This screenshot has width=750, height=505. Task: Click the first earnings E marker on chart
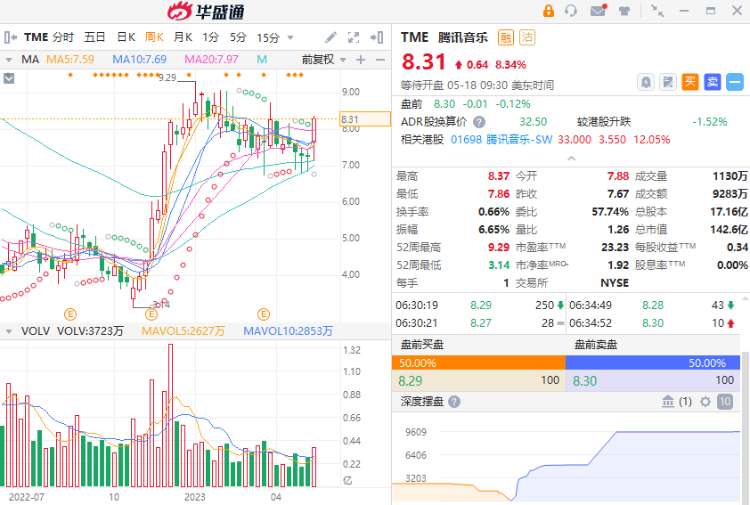click(x=70, y=314)
